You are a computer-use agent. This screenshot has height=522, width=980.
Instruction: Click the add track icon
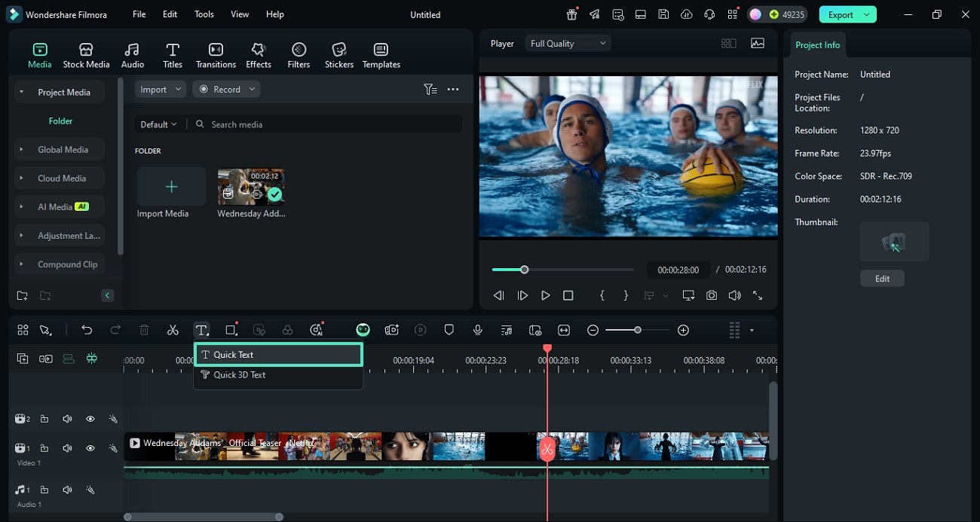(x=23, y=359)
